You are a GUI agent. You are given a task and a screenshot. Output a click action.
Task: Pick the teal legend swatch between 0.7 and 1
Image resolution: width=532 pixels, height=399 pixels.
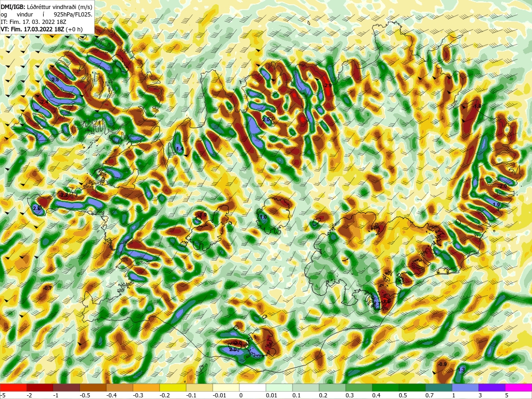tap(439, 387)
